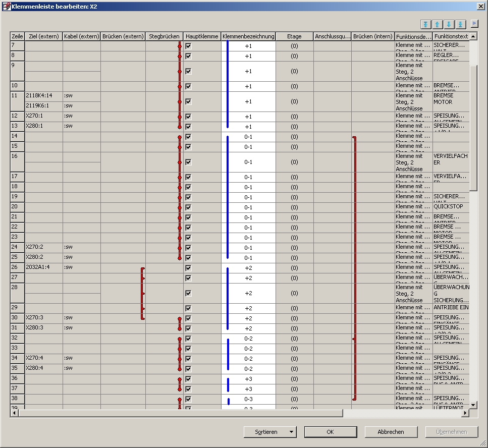Click the horizontal scrollbar right arrow

(465, 413)
